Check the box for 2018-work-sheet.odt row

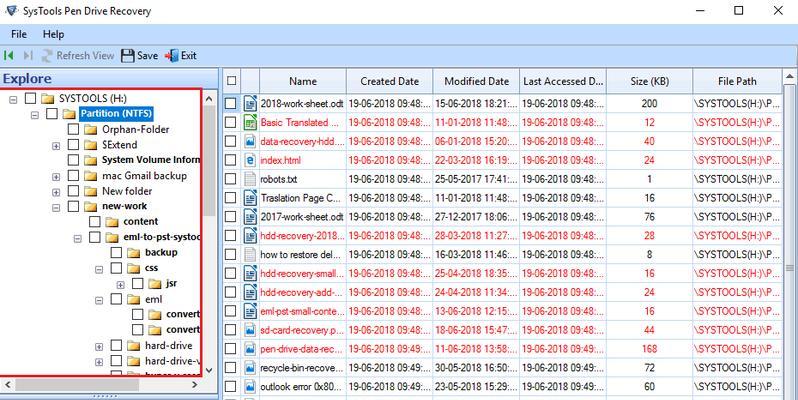tap(231, 103)
